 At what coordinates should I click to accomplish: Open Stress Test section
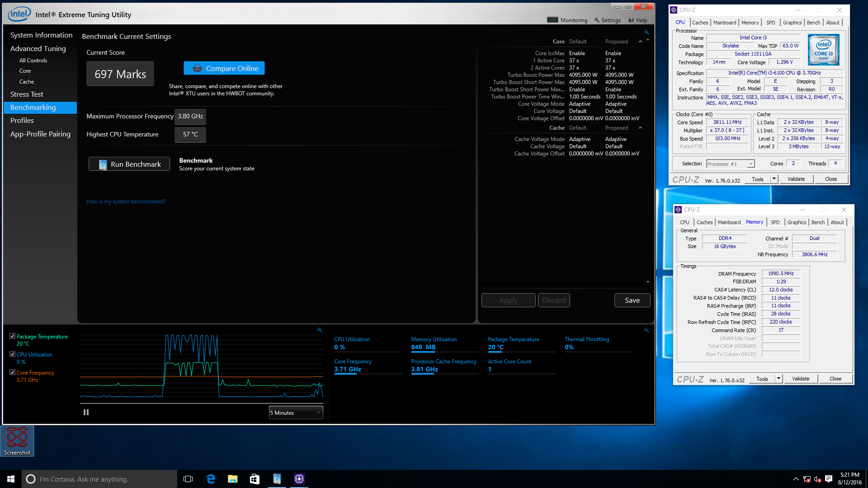click(x=27, y=94)
